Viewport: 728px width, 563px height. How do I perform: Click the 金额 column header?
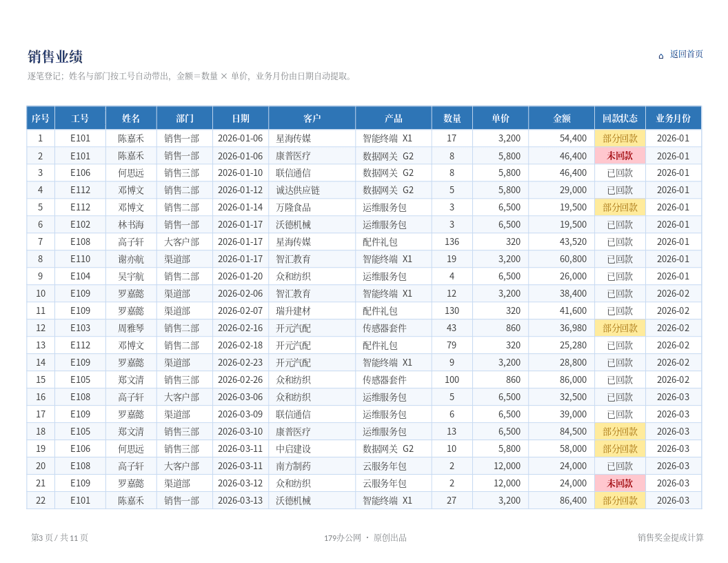(562, 119)
